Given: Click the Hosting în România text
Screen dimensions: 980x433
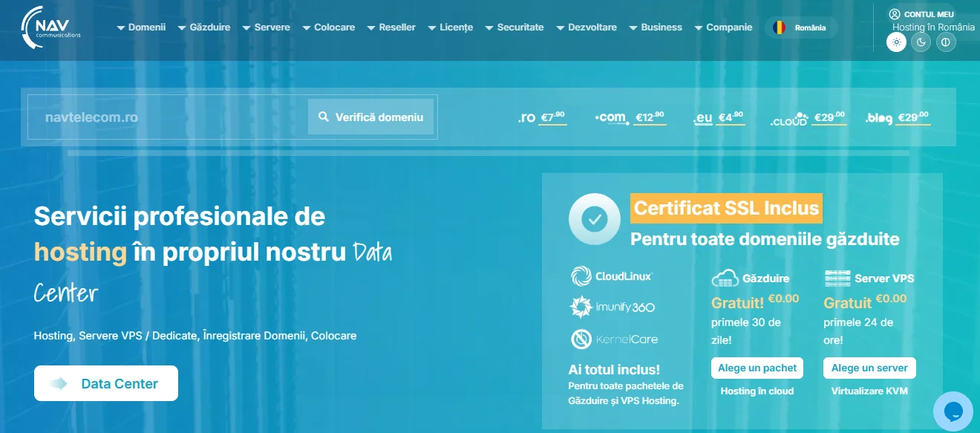Looking at the screenshot, I should [x=933, y=27].
